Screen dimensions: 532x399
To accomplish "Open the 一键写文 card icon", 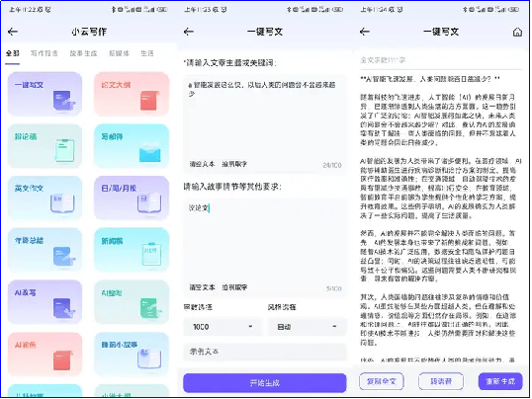I will [63, 101].
